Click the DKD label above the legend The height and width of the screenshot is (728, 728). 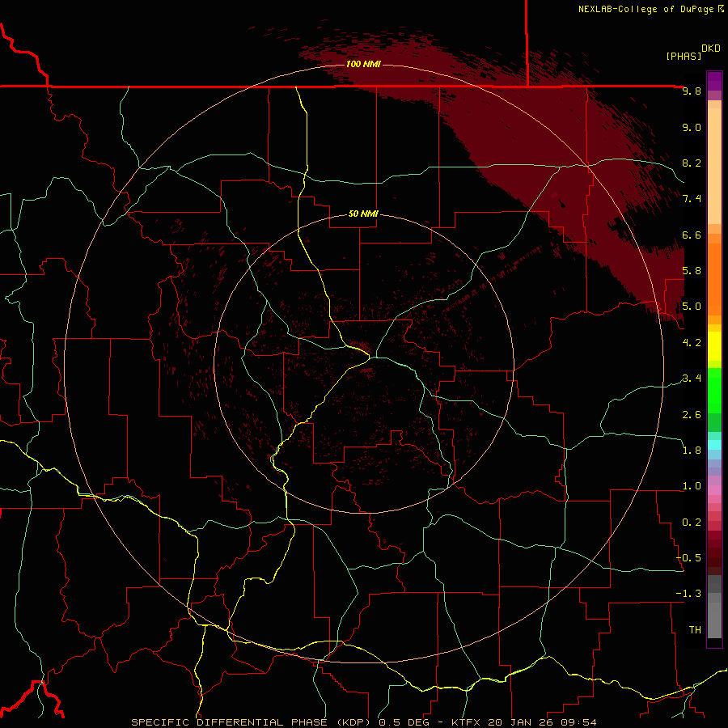tap(710, 49)
